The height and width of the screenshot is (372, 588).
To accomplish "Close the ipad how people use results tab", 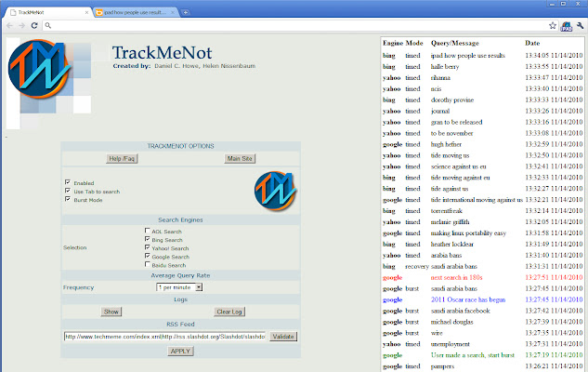I will (173, 12).
